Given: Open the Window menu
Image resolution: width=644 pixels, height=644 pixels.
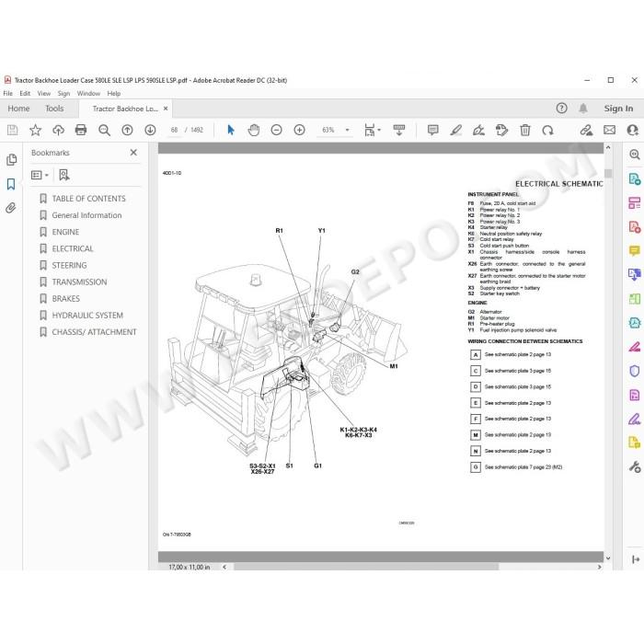Looking at the screenshot, I should (88, 93).
